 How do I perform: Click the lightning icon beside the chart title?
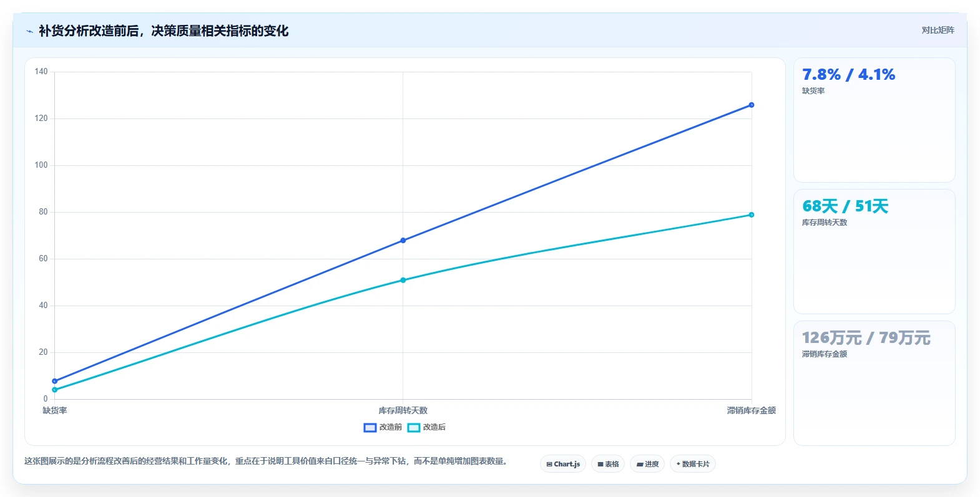point(29,31)
